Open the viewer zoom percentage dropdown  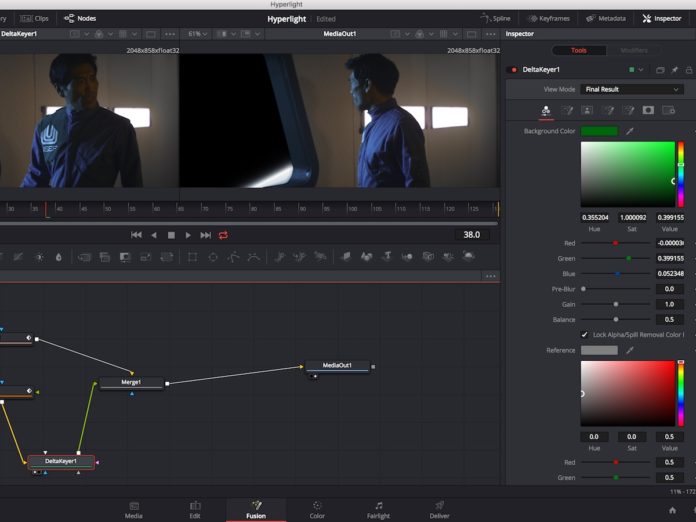click(198, 34)
